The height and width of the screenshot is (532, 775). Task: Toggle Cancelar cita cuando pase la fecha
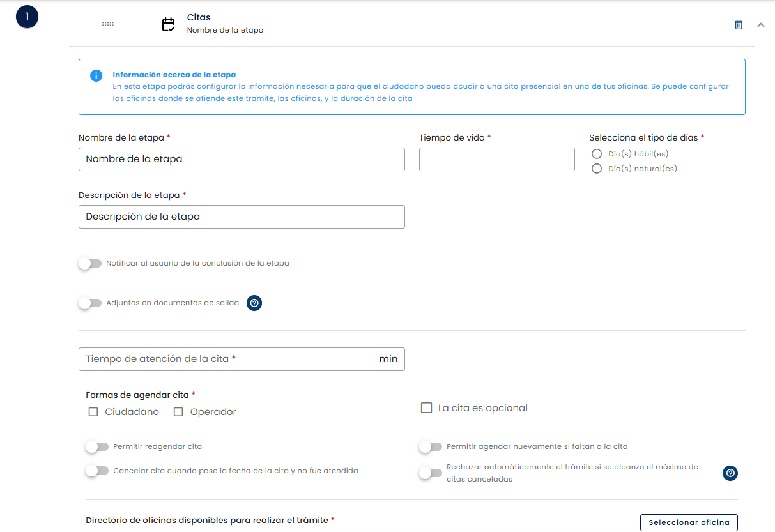click(97, 471)
